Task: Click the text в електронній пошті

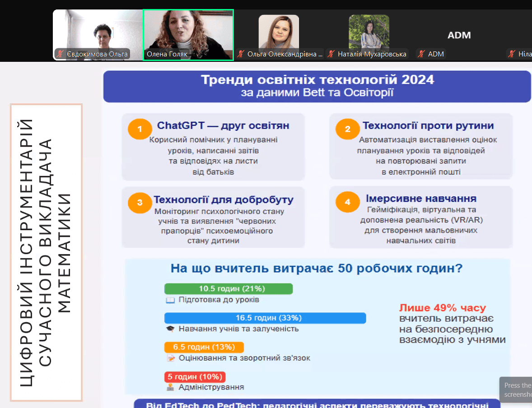Action: tap(421, 172)
